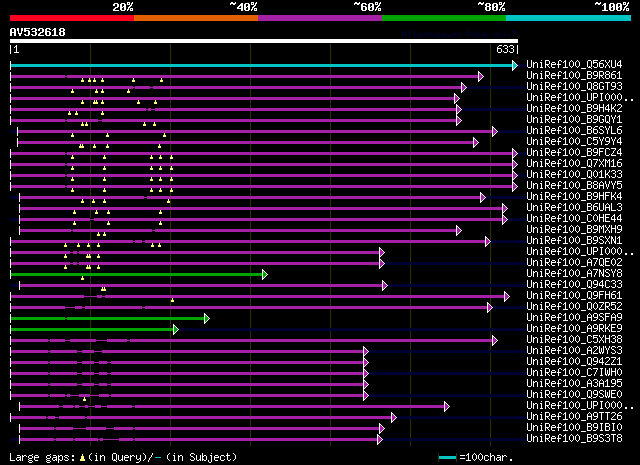Click the hit label UniRef100_Q7XM16
This screenshot has width=640, height=465.
(x=574, y=164)
